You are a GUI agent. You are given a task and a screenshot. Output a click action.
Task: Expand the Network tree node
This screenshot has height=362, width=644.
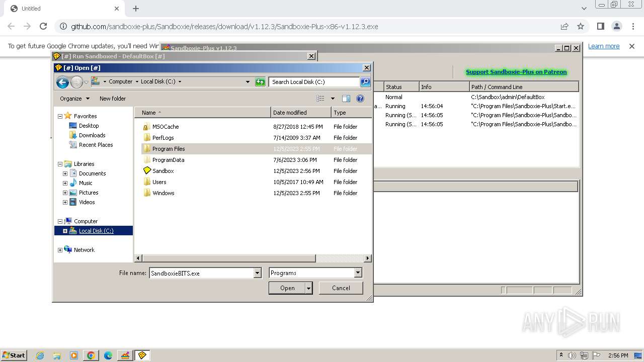pyautogui.click(x=60, y=250)
